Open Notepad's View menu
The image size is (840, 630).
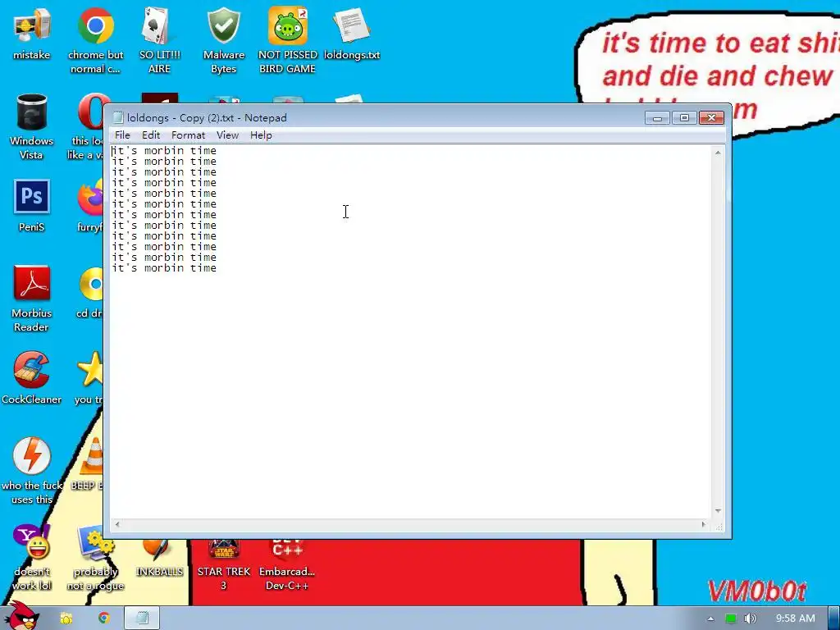(x=228, y=135)
